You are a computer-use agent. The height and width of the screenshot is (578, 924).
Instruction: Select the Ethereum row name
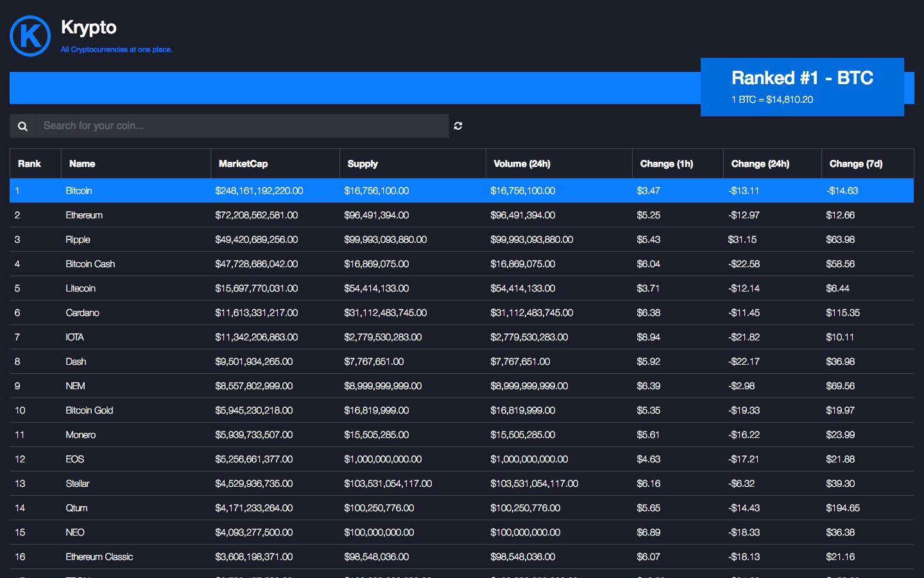[x=84, y=215]
